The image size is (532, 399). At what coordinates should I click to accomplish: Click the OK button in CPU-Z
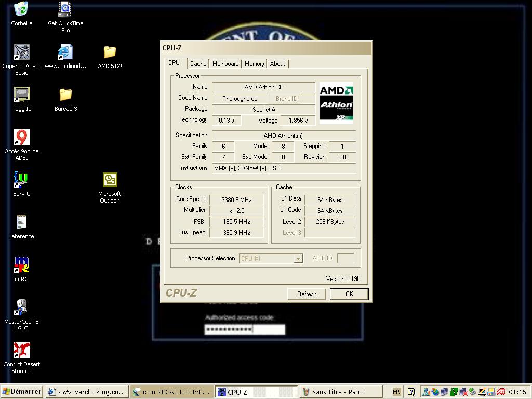point(349,294)
